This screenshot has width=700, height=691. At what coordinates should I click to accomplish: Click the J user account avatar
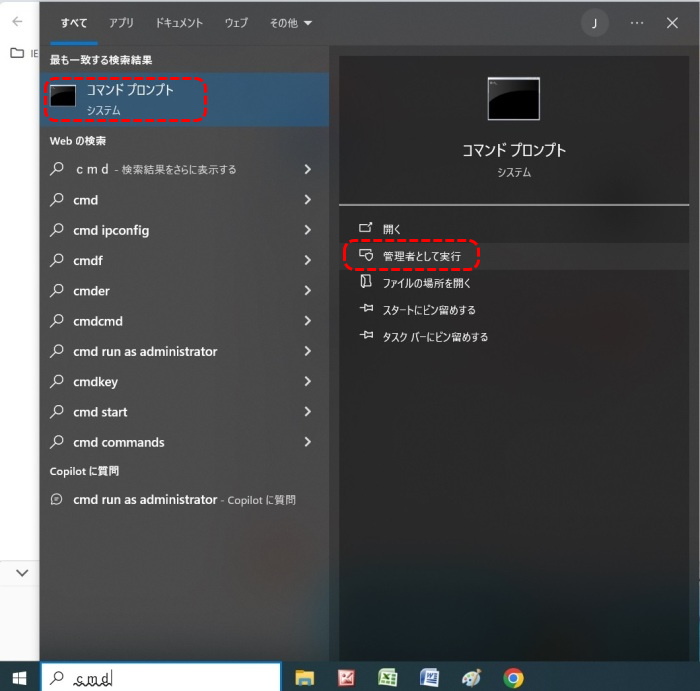coord(594,22)
